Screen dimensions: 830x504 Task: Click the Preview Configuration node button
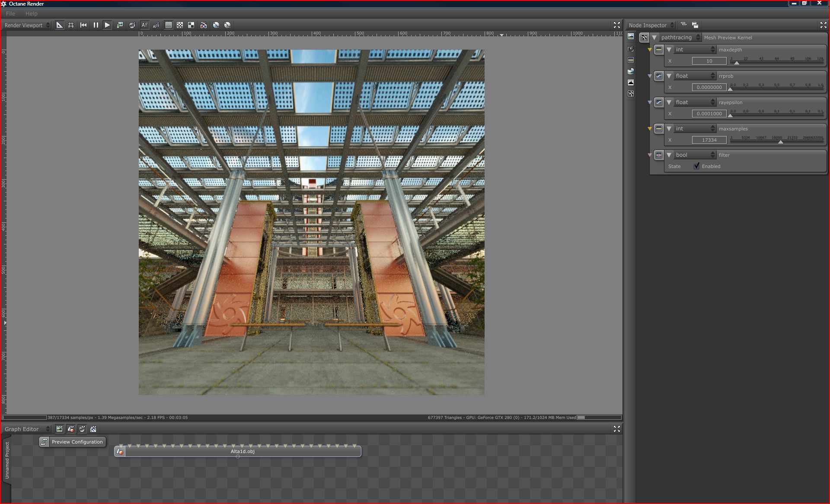click(x=72, y=442)
